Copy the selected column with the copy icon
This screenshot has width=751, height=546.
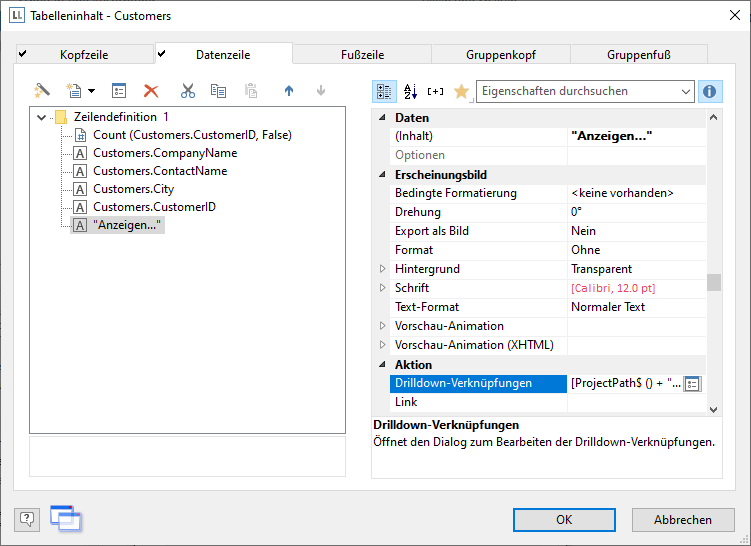tap(218, 91)
